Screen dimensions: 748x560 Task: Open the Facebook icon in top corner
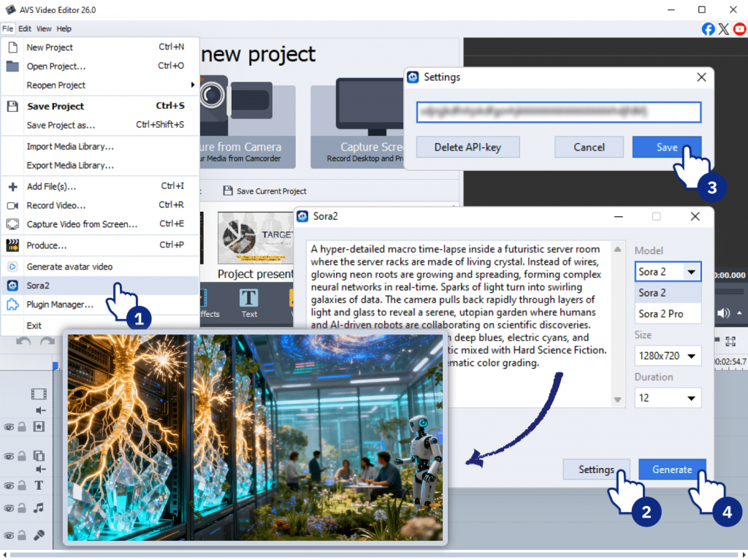708,29
